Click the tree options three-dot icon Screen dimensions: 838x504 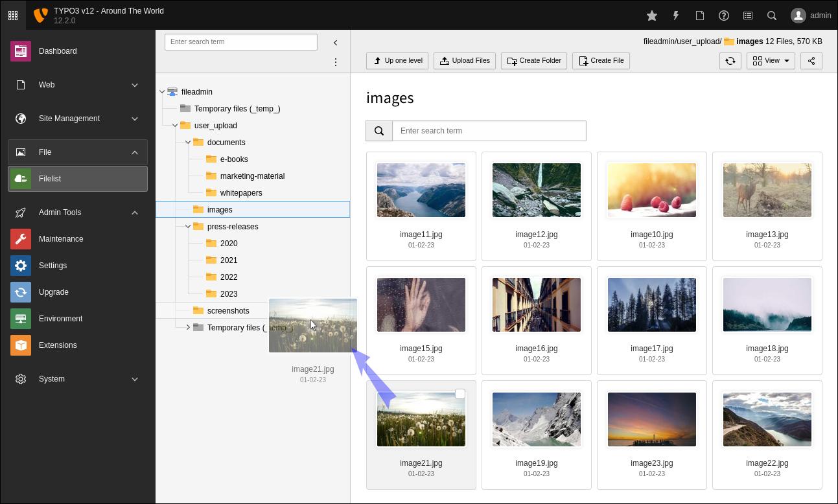click(x=336, y=62)
